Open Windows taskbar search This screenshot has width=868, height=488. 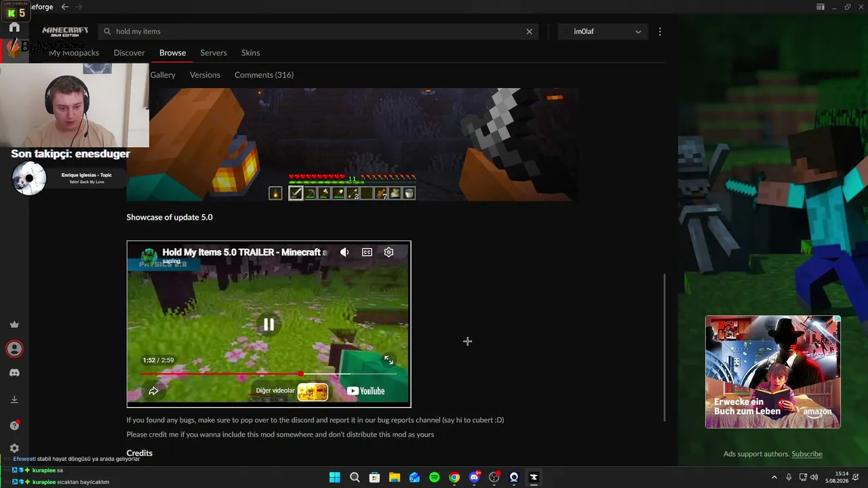[x=355, y=477]
